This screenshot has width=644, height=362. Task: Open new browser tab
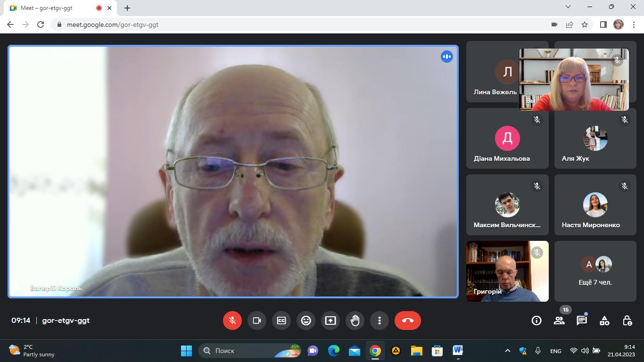(127, 8)
